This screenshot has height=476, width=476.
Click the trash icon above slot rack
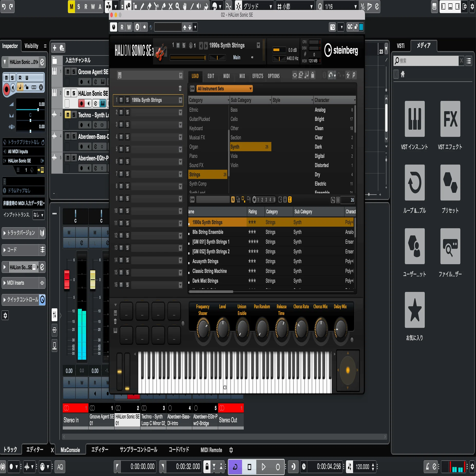180,88
